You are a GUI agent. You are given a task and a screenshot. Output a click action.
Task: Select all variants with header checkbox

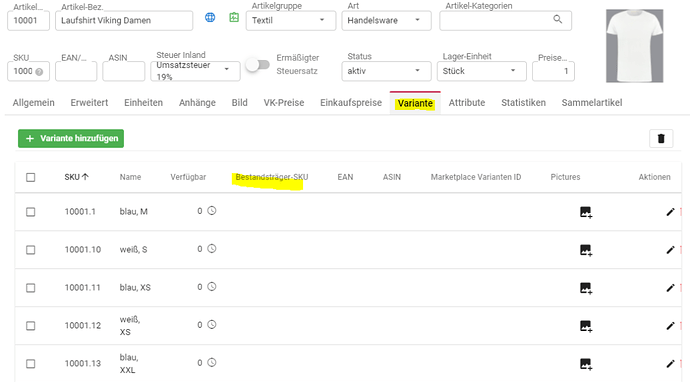pos(30,177)
